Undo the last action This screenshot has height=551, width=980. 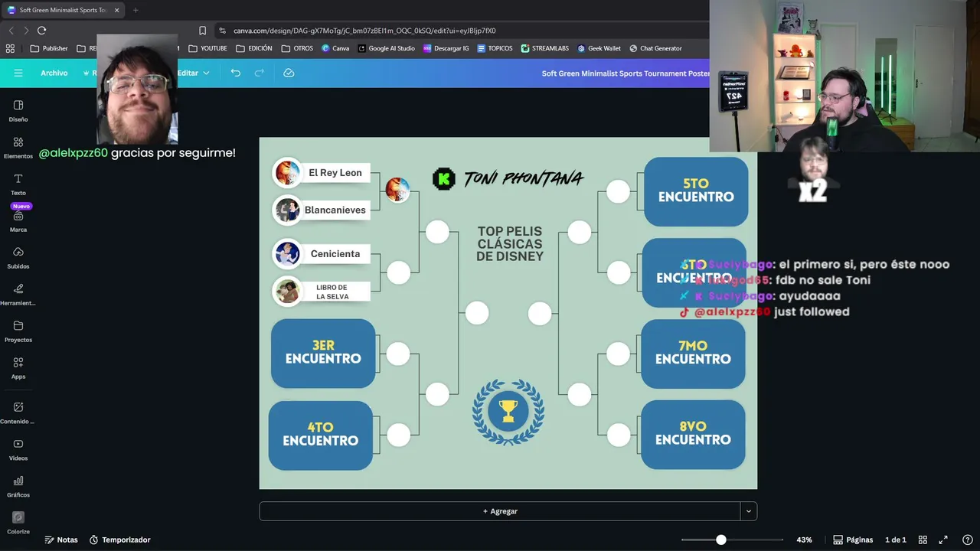[x=236, y=73]
